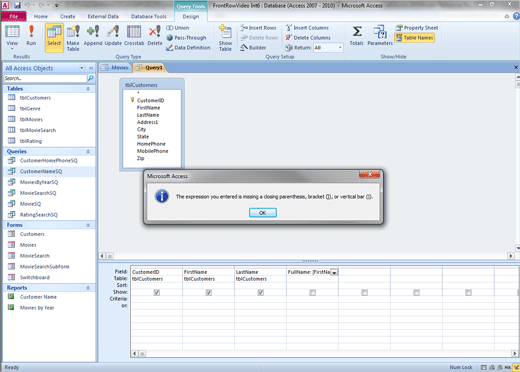Toggle Table Names in Show/Hide

pos(415,38)
